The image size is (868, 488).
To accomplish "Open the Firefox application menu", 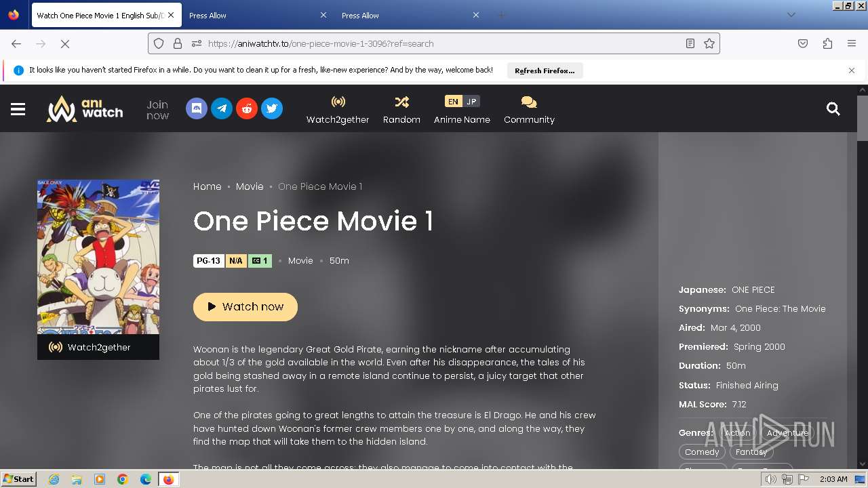I will [x=852, y=43].
